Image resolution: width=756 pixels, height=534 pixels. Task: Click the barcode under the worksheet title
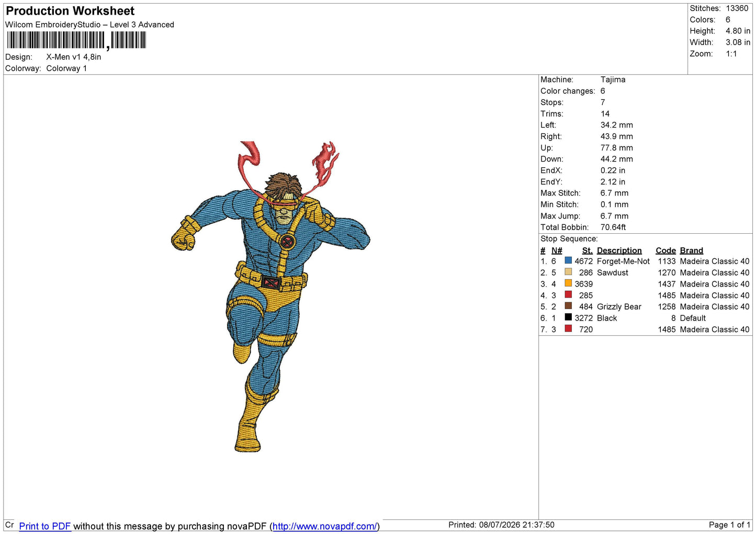click(x=76, y=40)
